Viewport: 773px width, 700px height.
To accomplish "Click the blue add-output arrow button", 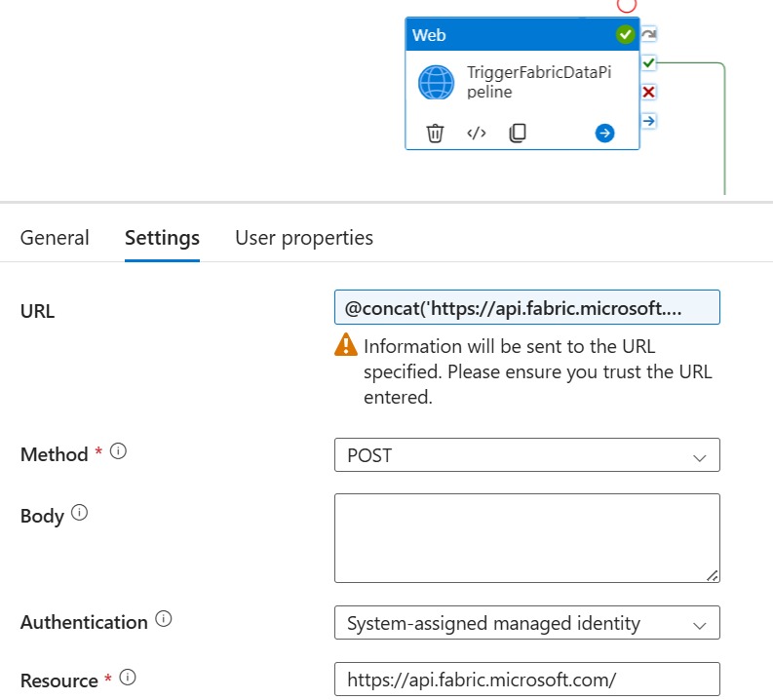I will [604, 134].
